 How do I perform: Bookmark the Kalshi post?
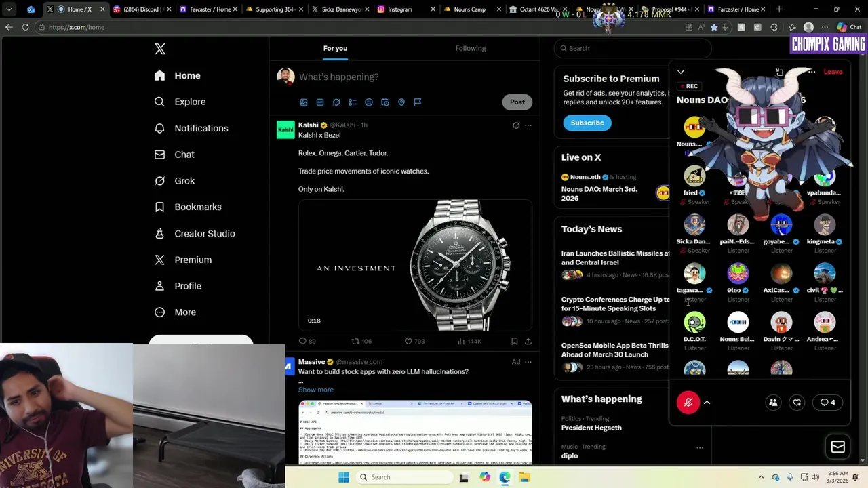[514, 341]
